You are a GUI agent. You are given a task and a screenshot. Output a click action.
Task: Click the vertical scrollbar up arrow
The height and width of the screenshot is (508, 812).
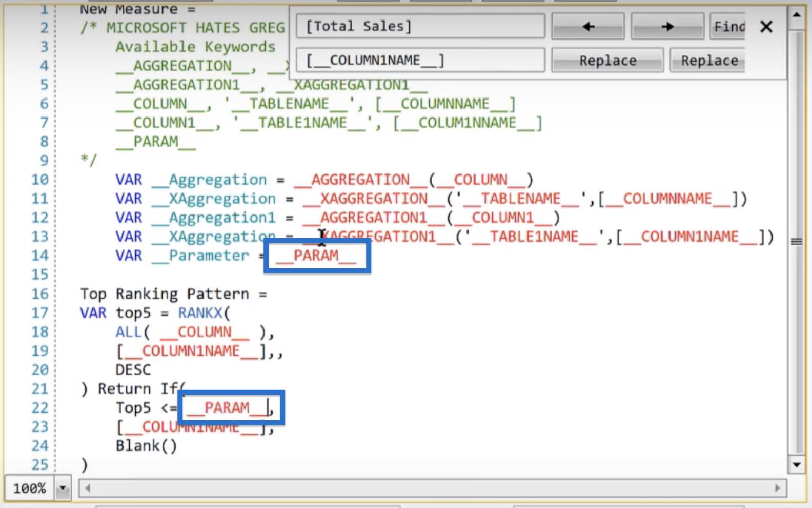(797, 14)
